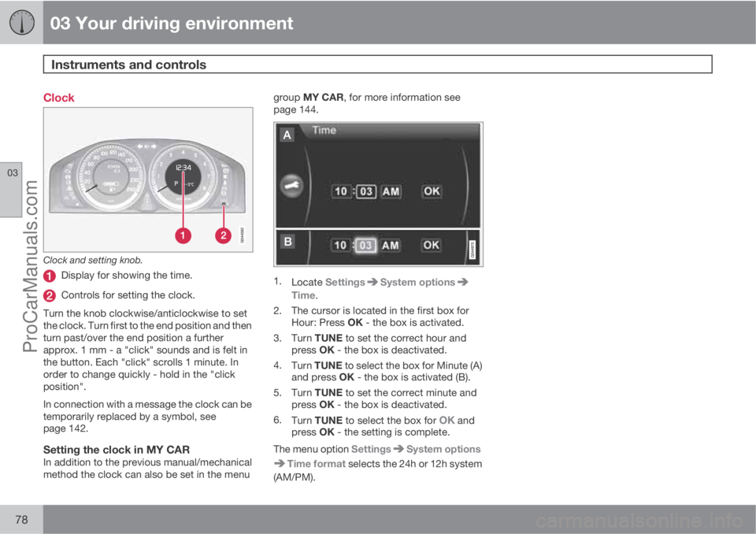Click 'Time format' menu option text
This screenshot has width=756, height=534.
pos(317,464)
